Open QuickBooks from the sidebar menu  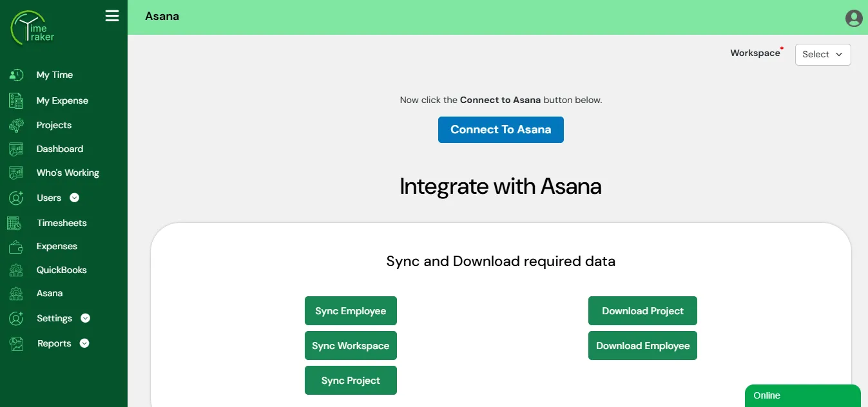pyautogui.click(x=61, y=270)
